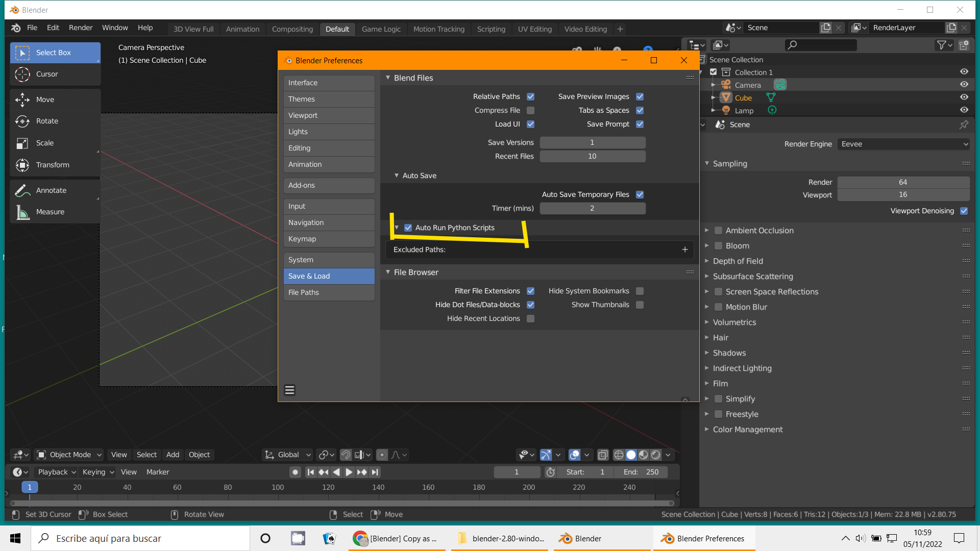Viewport: 980px width, 551px height.
Task: Open the File Paths preferences section
Action: (x=329, y=292)
